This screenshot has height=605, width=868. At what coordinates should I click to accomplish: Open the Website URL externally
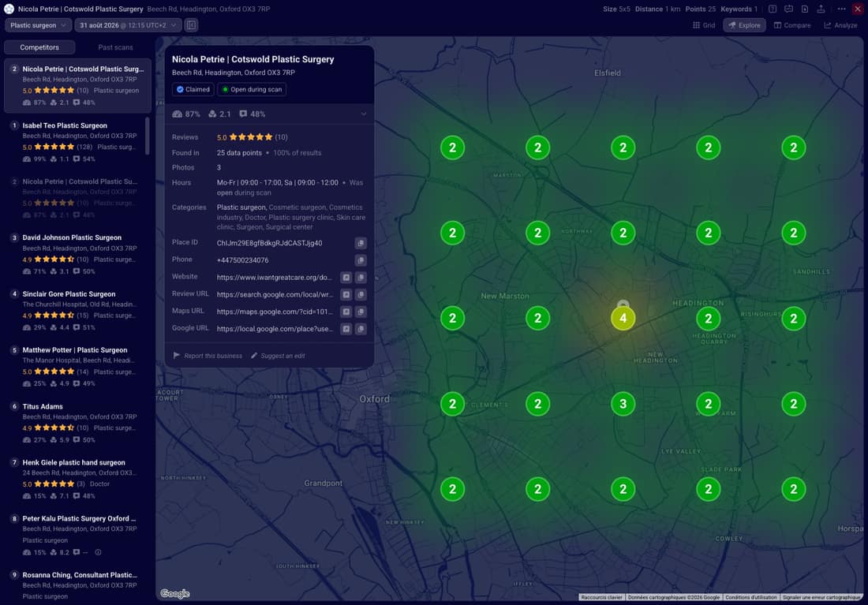tap(346, 278)
